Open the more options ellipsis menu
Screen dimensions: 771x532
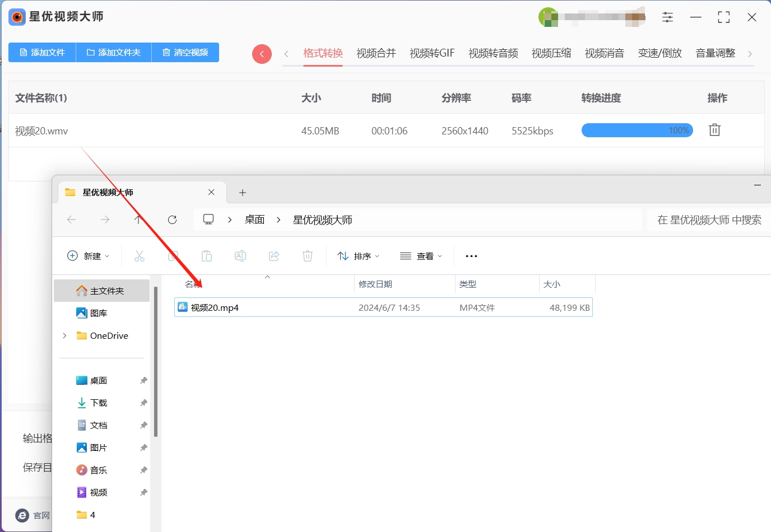pos(471,256)
